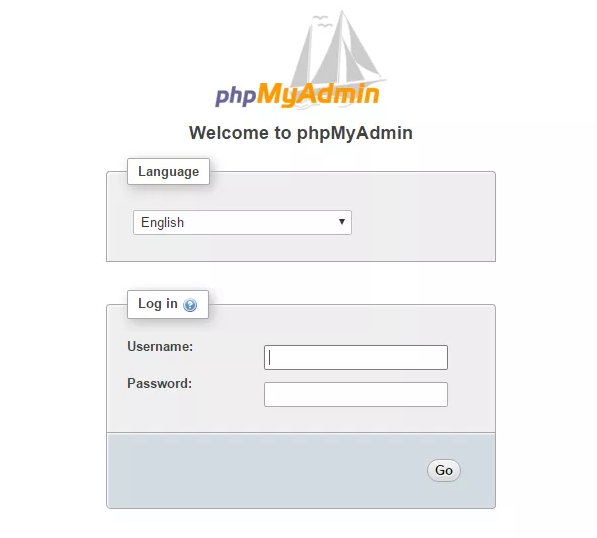Click the blue-gray footer bar beside Go

267,471
